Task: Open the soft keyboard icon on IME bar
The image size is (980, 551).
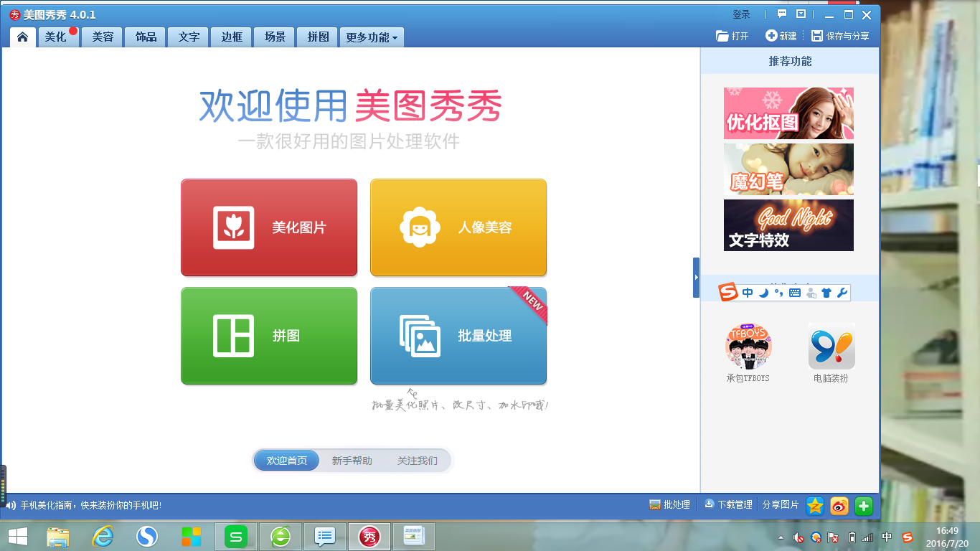Action: coord(795,293)
